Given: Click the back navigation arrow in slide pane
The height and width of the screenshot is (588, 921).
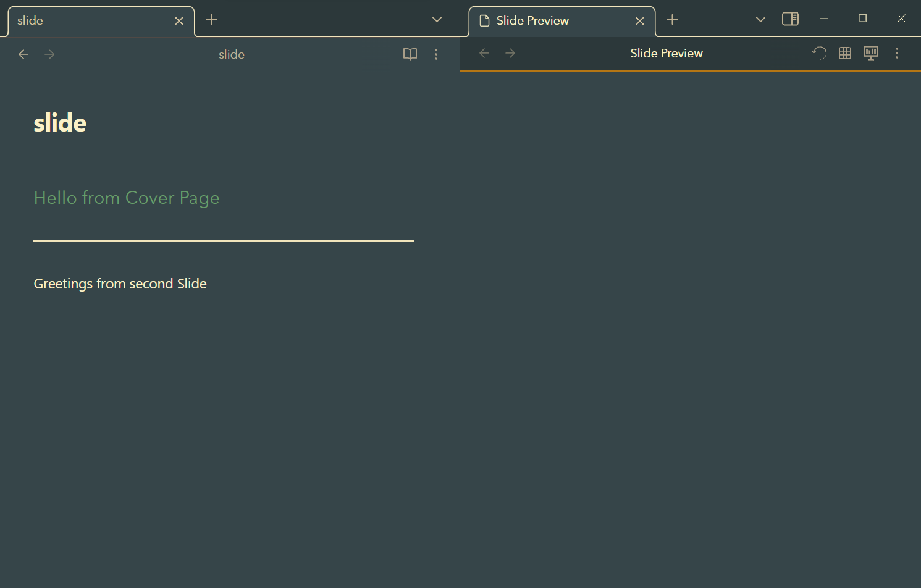Looking at the screenshot, I should pos(23,54).
